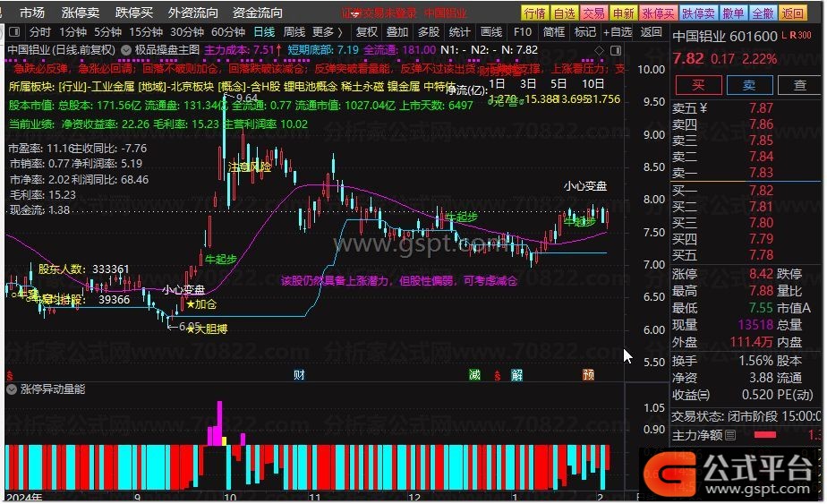Open the 外资流向 menu

(193, 13)
